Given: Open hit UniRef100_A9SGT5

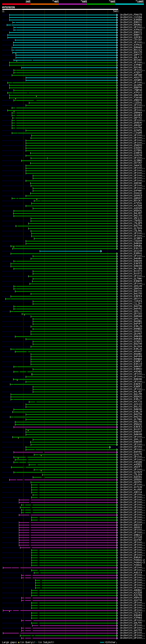Looking at the screenshot, I should click(x=131, y=77).
